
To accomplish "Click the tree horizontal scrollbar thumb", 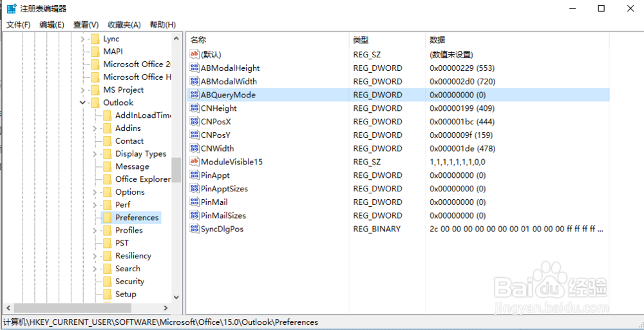I will click(x=71, y=307).
